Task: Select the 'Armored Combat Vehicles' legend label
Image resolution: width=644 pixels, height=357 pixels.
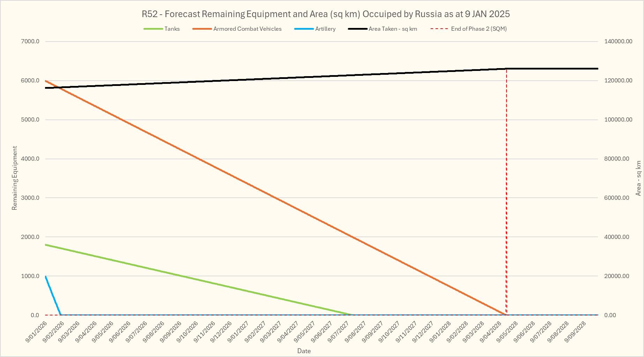Action: coord(247,29)
